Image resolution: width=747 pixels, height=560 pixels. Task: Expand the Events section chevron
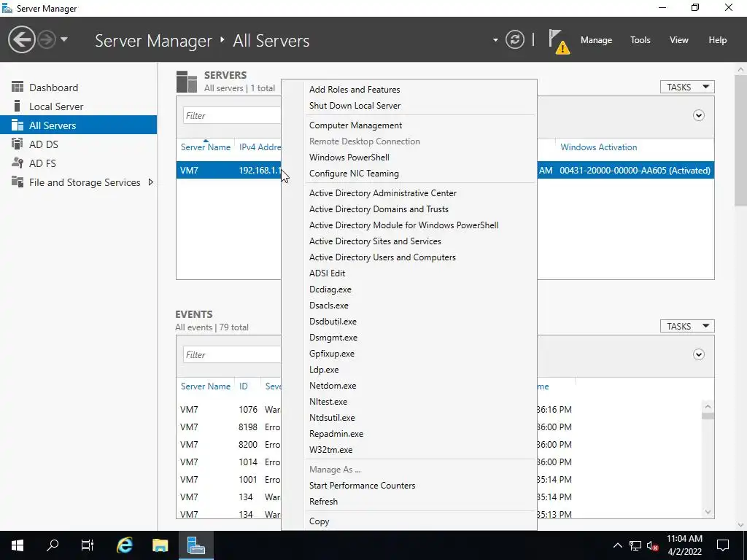coord(698,355)
